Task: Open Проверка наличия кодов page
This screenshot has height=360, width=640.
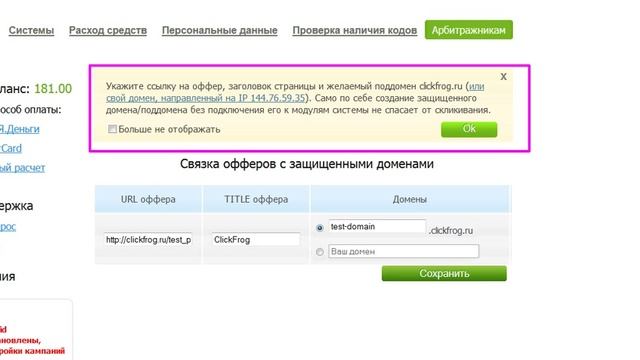Action: tap(355, 30)
